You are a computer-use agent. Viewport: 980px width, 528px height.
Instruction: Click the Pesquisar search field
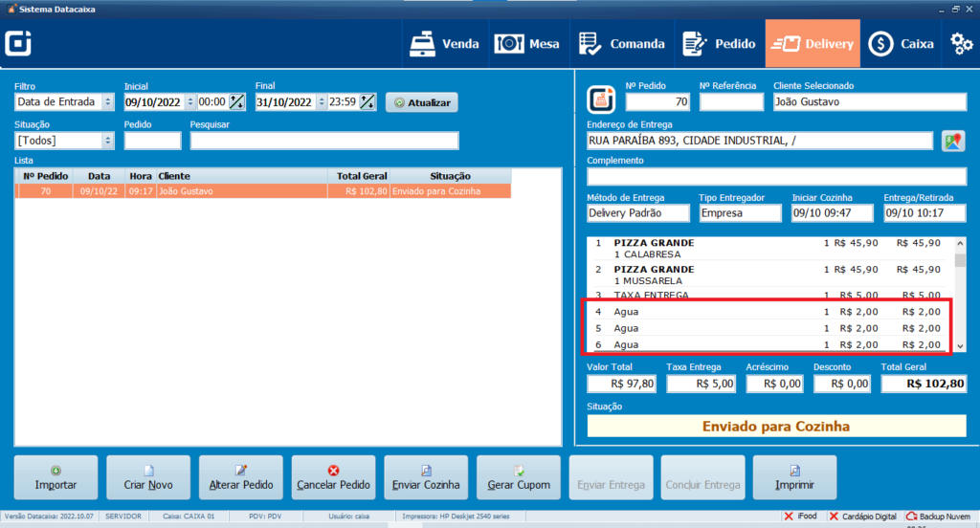click(x=323, y=142)
